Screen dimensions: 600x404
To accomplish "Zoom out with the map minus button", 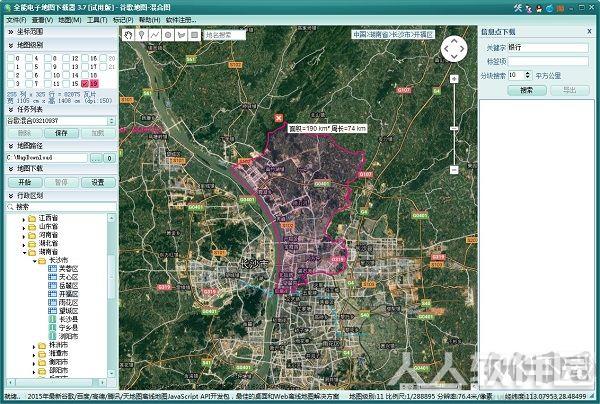I will coord(454,169).
